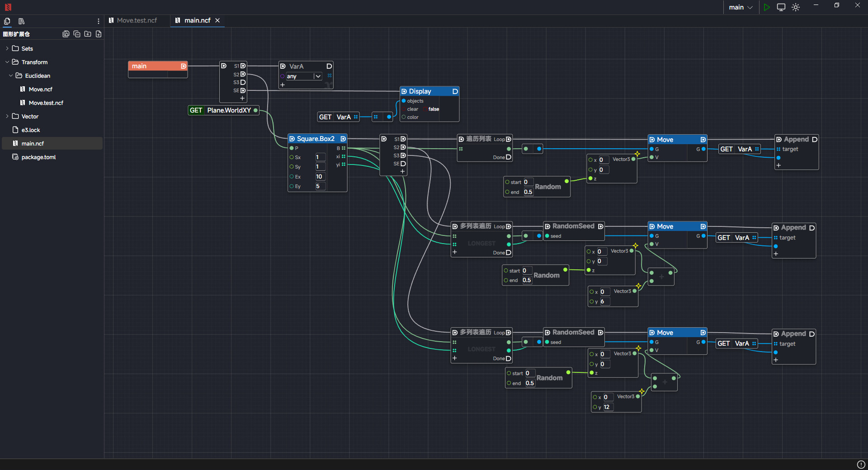Screen dimensions: 868x470
Task: Create a new folder in explorer
Action: [88, 34]
